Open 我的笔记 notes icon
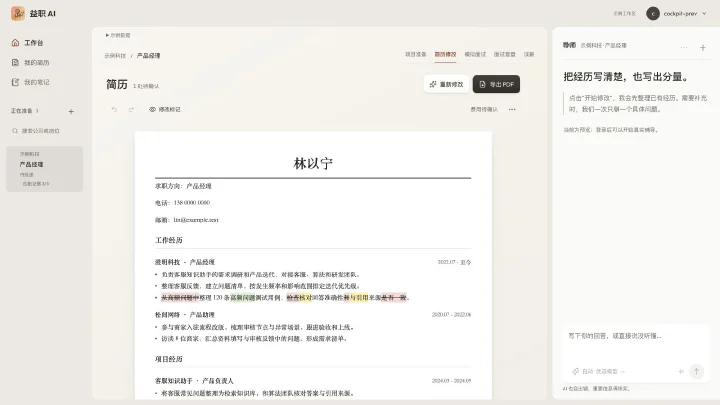This screenshot has width=720, height=405. tap(15, 82)
